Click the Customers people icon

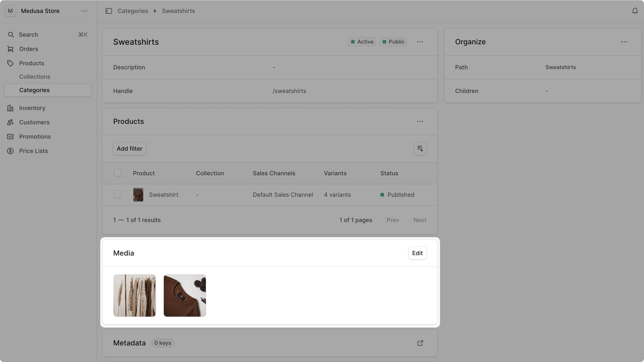point(11,122)
